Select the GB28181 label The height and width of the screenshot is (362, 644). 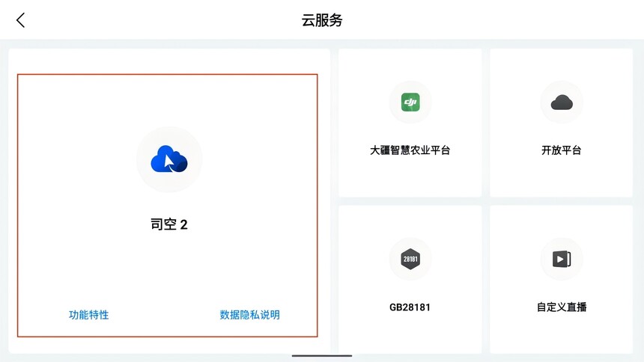coord(410,307)
